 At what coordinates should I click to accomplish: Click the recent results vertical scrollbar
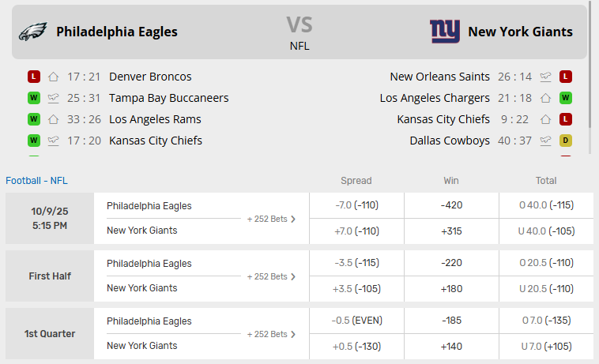(590, 71)
